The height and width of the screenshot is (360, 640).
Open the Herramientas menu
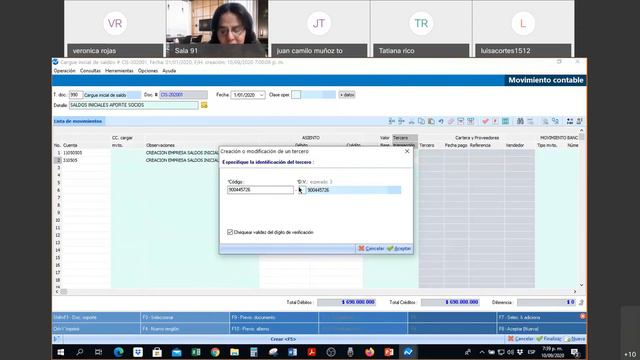(119, 71)
